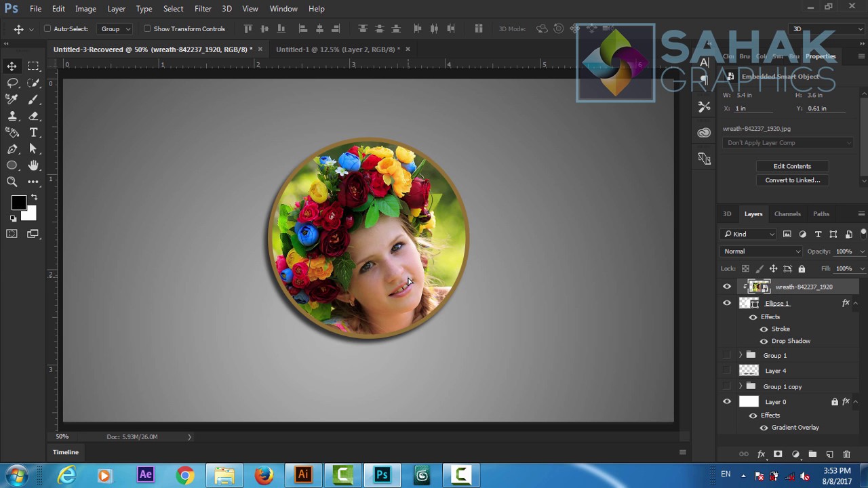Hide the Gradient Overlay effect
868x488 pixels.
pyautogui.click(x=764, y=428)
